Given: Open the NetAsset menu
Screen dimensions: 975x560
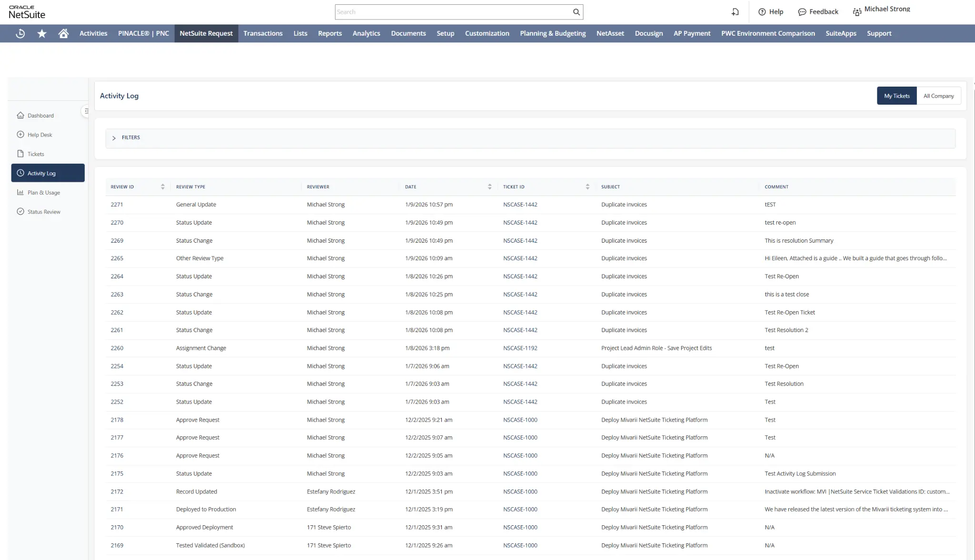Looking at the screenshot, I should click(610, 33).
